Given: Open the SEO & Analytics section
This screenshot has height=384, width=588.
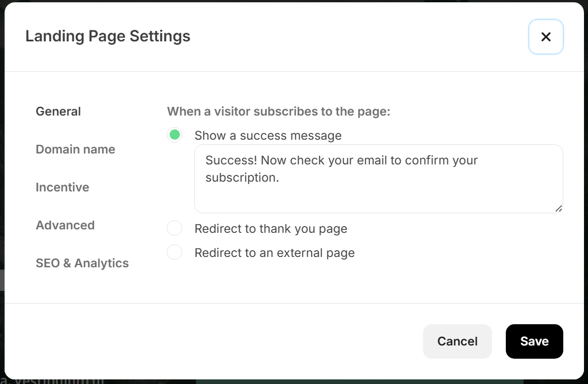Looking at the screenshot, I should click(x=82, y=263).
